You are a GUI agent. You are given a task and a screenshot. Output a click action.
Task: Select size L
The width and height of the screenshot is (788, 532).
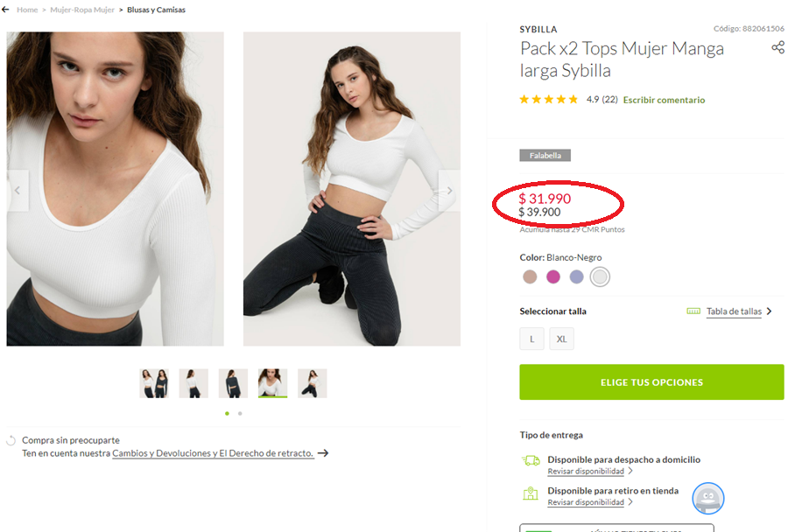click(x=531, y=339)
